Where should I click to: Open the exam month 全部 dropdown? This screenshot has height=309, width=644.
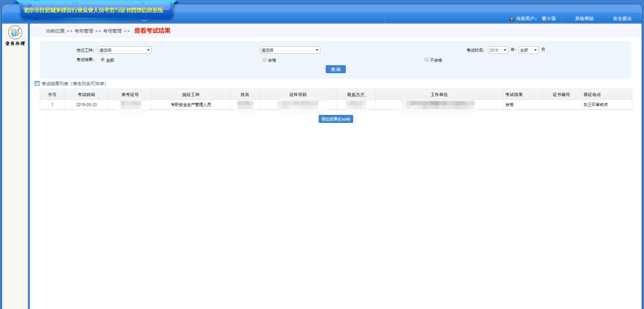(528, 50)
